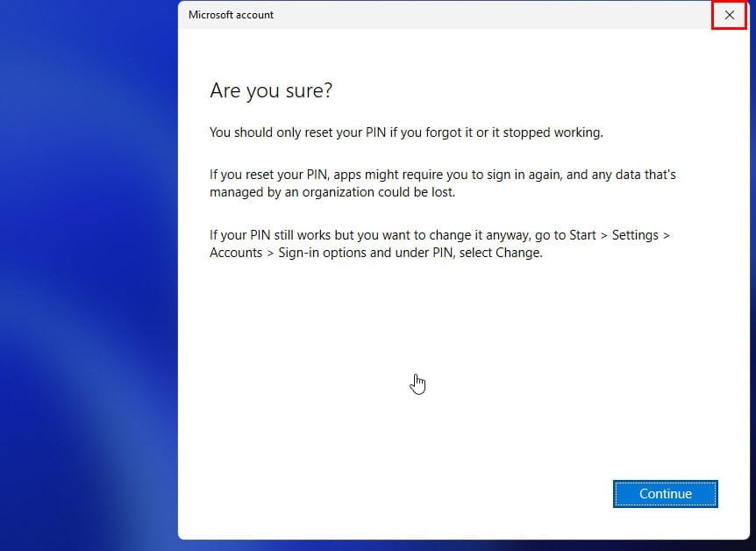Click the empty title bar area of the dialog
The height and width of the screenshot is (551, 756).
click(482, 15)
